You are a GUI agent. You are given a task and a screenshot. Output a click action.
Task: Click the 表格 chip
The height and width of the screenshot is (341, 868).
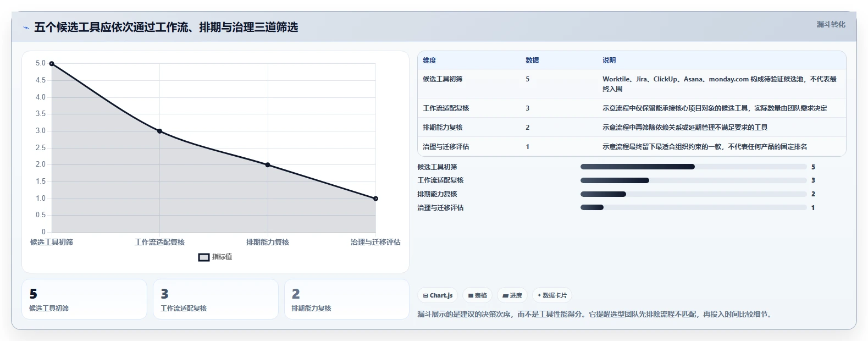(x=477, y=295)
